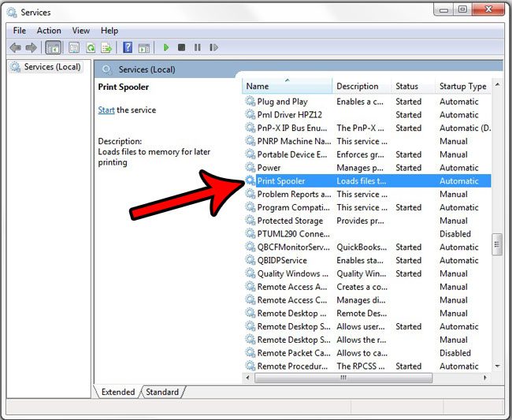Open the Action menu
The image size is (512, 420).
tap(49, 31)
